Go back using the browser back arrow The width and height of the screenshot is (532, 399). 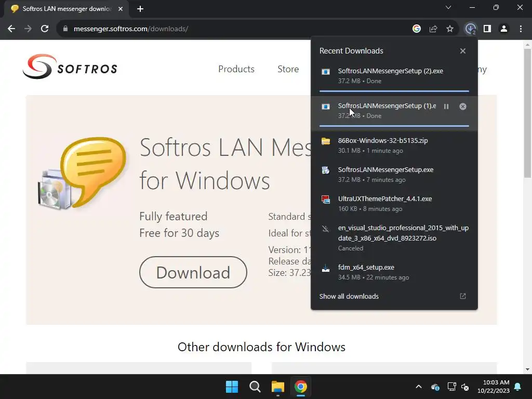[11, 29]
